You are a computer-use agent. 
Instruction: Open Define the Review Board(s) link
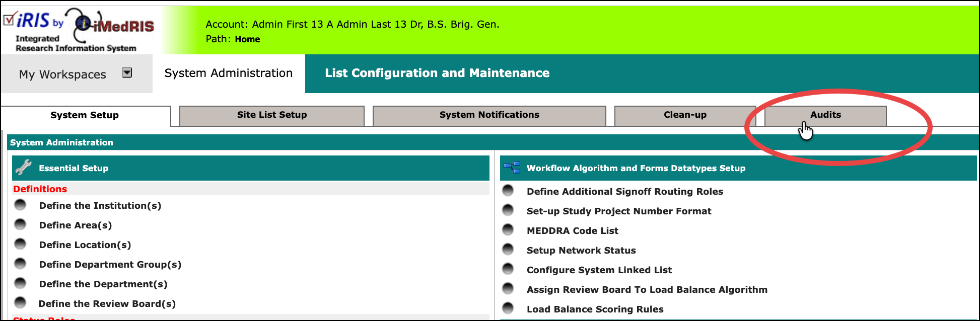click(x=107, y=304)
